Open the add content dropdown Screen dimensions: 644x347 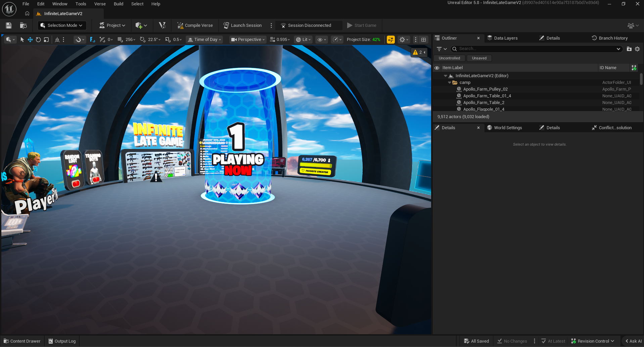pos(141,26)
